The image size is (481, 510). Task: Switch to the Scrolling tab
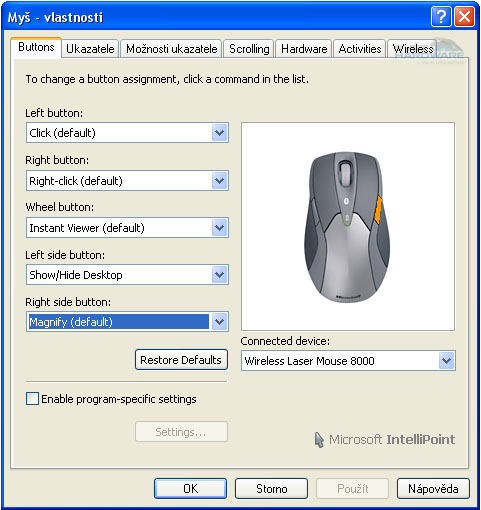(249, 49)
